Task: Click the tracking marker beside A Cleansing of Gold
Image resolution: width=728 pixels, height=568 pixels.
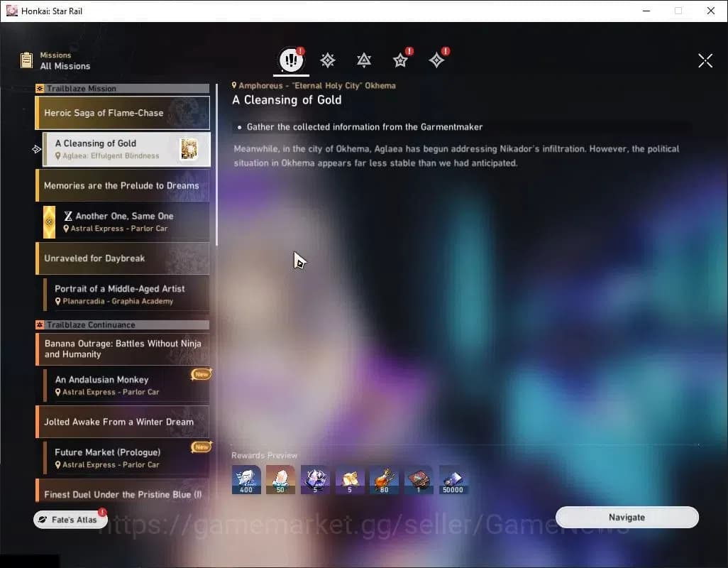Action: (x=37, y=149)
